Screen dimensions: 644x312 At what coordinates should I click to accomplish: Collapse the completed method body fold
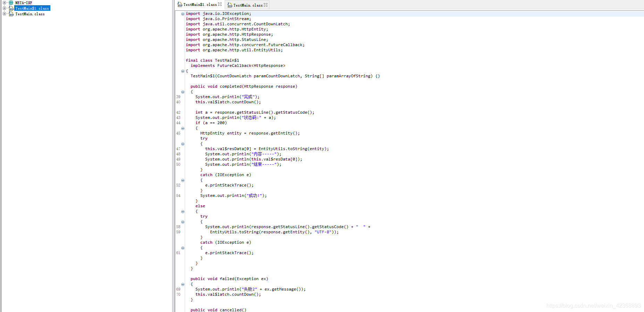click(183, 92)
